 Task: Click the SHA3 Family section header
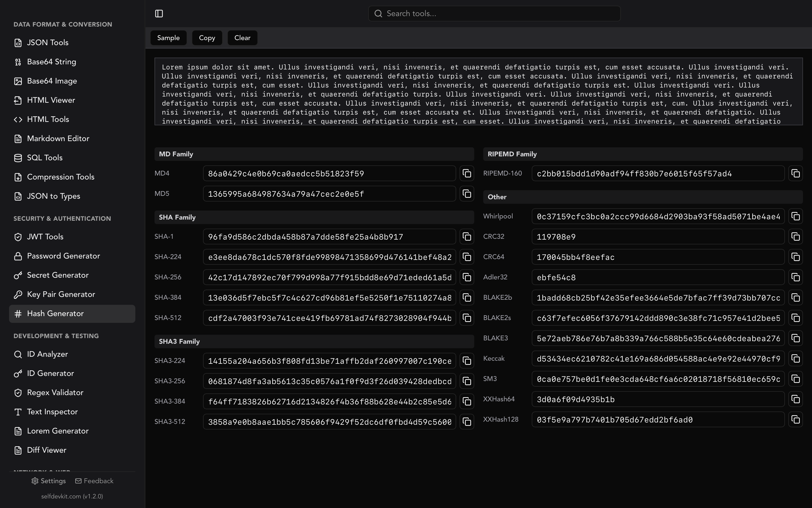coord(314,341)
